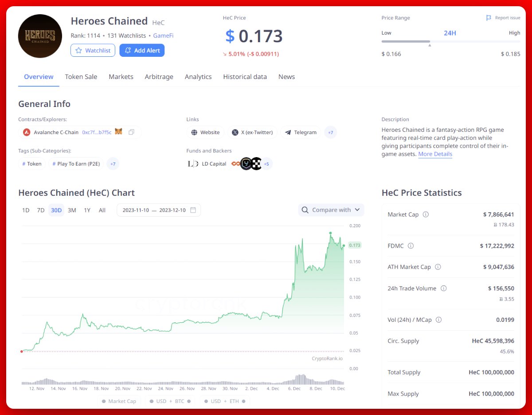Click the ATH Market Cap info icon
The image size is (532, 415).
click(x=438, y=267)
